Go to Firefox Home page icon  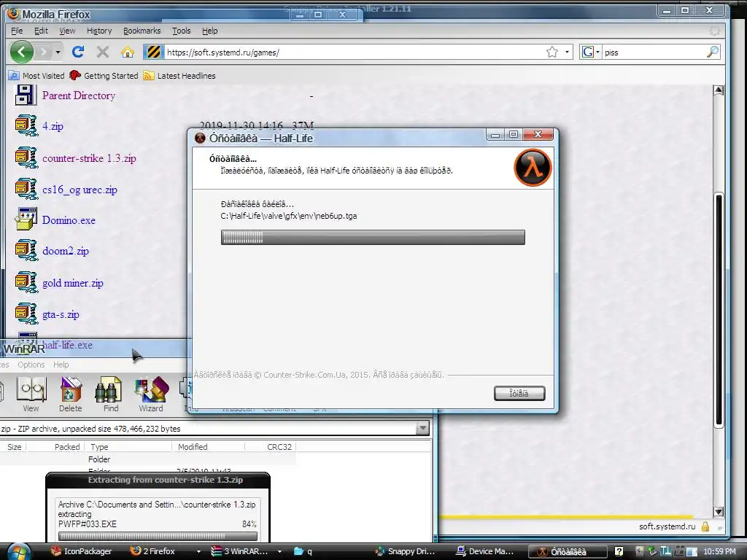(x=127, y=52)
